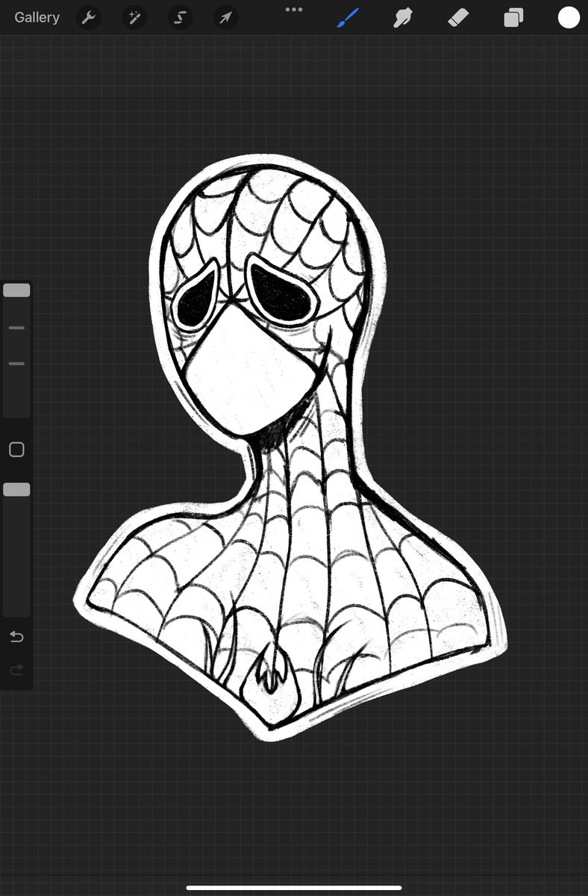The width and height of the screenshot is (588, 896).
Task: Redo the last undone stroke
Action: coord(16,670)
